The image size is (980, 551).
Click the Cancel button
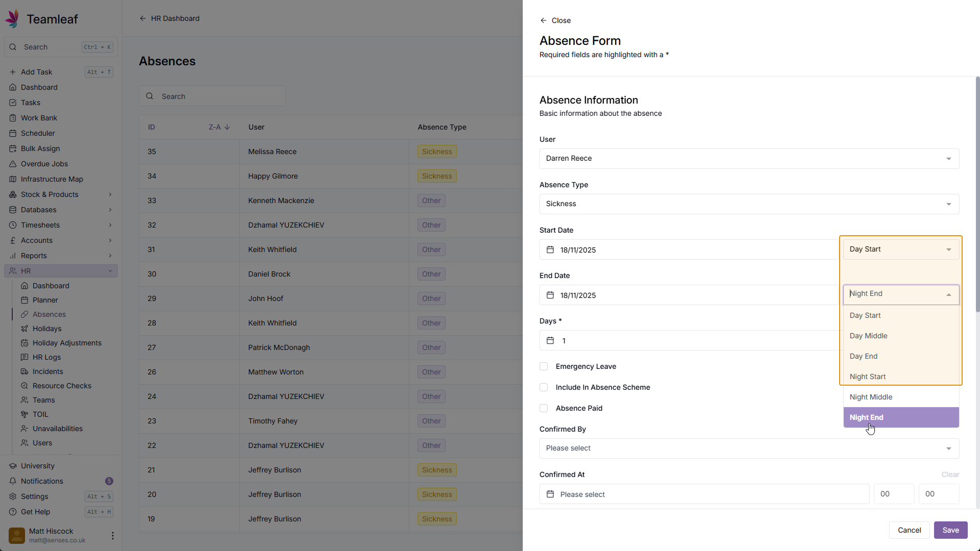tap(909, 530)
